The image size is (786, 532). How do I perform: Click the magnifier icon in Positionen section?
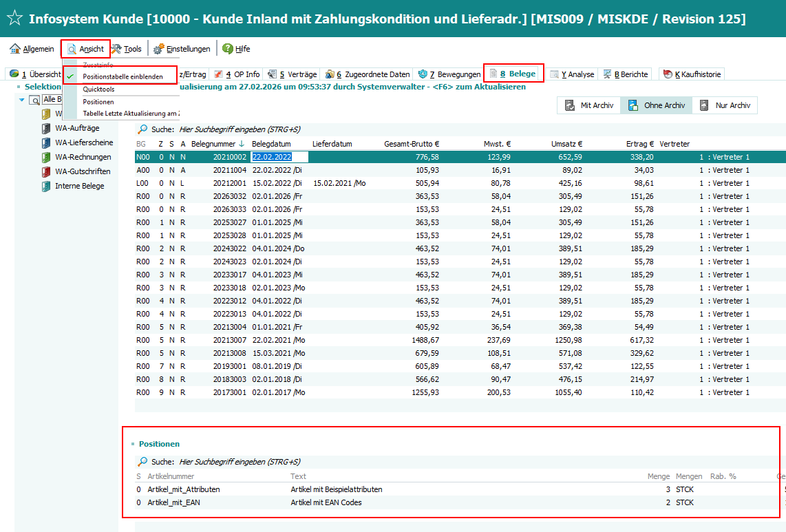pyautogui.click(x=142, y=462)
